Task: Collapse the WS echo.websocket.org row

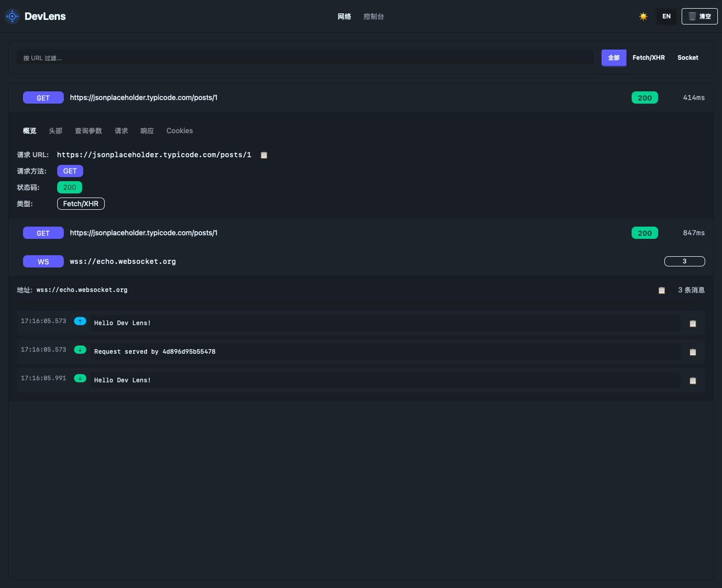Action: pyautogui.click(x=361, y=261)
